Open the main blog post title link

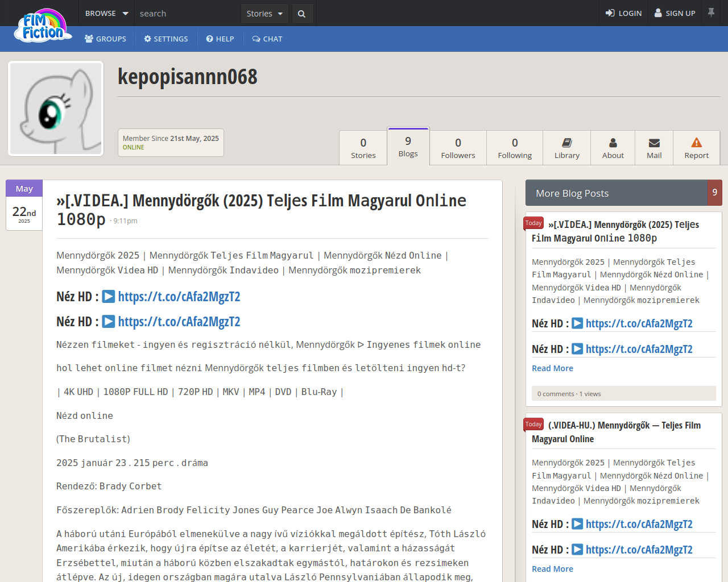click(261, 209)
